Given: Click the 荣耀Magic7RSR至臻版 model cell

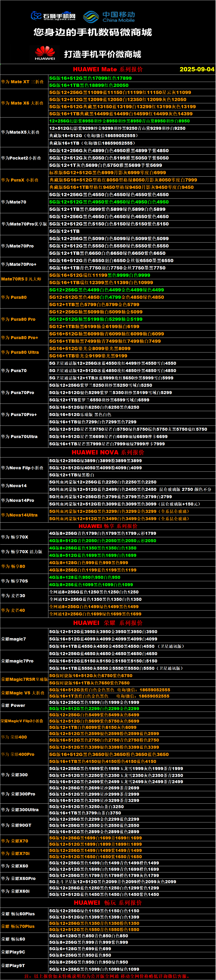Looking at the screenshot, I should click(x=24, y=679).
